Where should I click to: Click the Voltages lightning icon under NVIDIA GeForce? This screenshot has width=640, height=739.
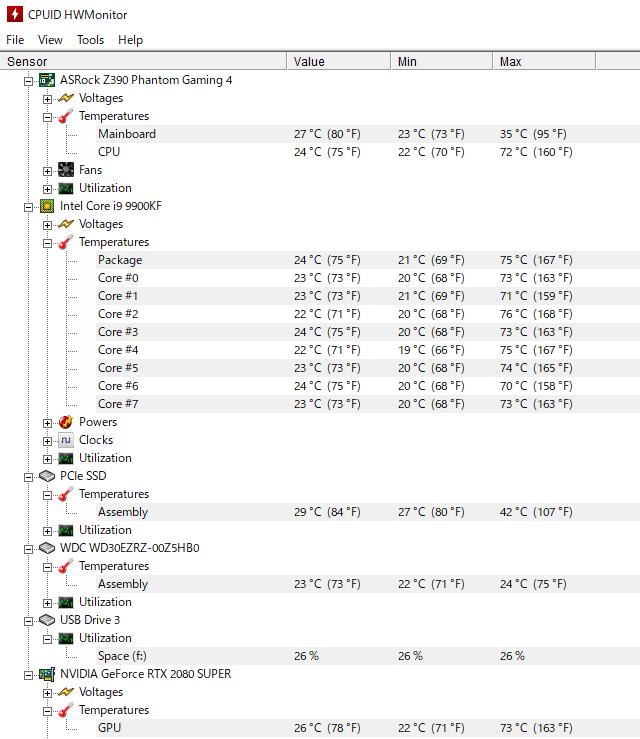[66, 692]
